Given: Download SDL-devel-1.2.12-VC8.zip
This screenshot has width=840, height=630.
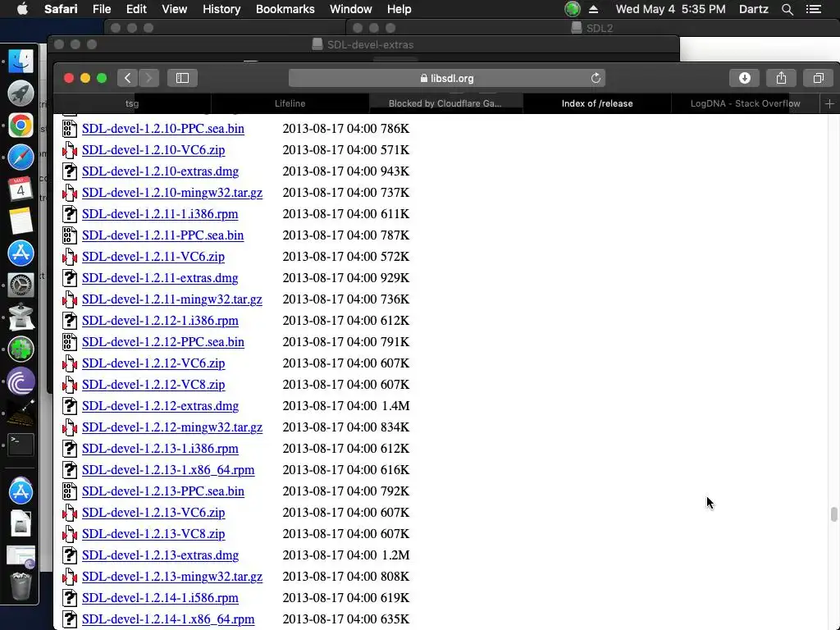Looking at the screenshot, I should pos(153,385).
